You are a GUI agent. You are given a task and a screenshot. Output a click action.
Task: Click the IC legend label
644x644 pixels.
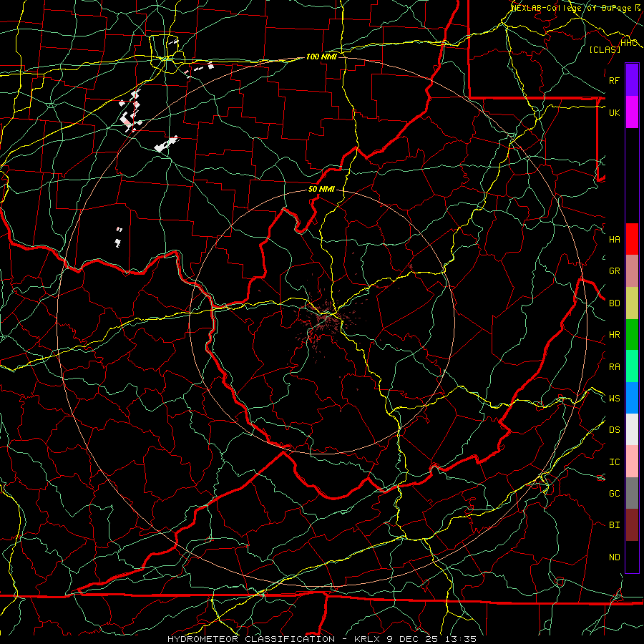tap(615, 462)
